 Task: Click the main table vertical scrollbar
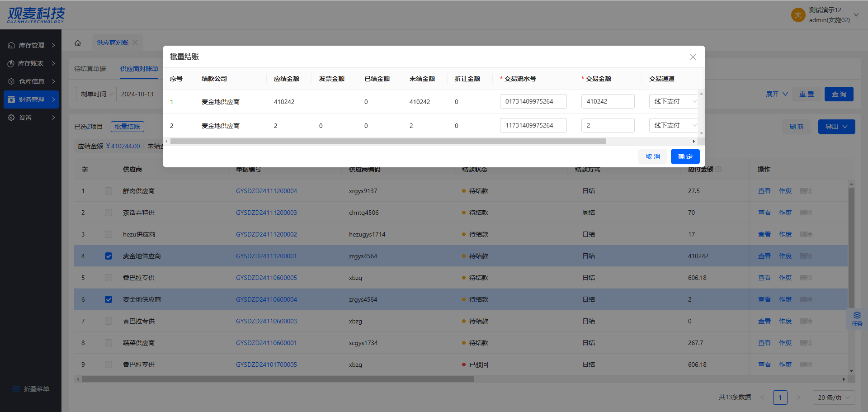point(851,248)
